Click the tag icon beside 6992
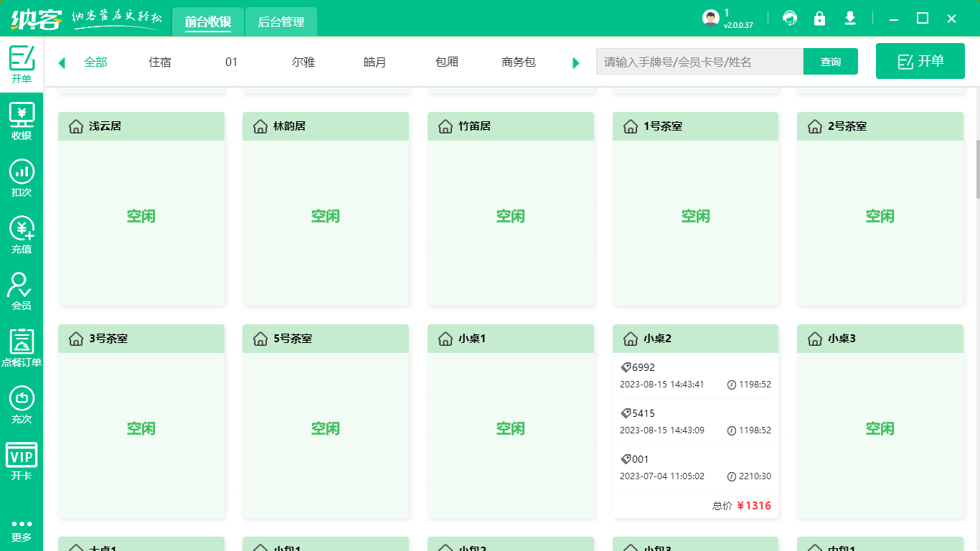The image size is (980, 551). [x=626, y=367]
